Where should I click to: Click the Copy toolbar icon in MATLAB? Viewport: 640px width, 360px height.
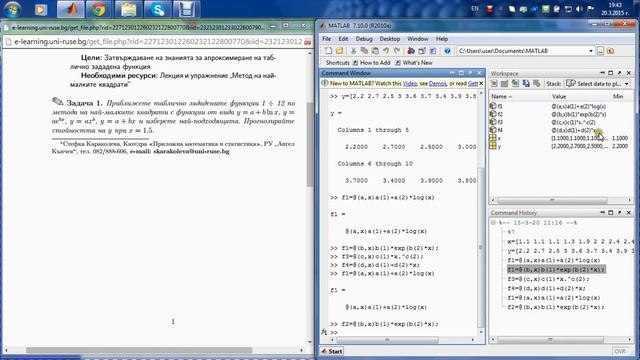[364, 51]
